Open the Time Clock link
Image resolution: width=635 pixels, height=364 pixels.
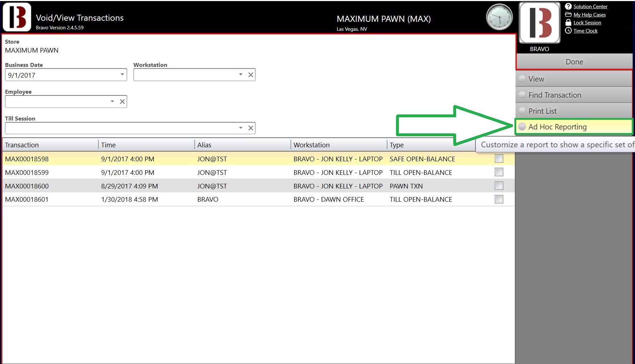pos(585,31)
